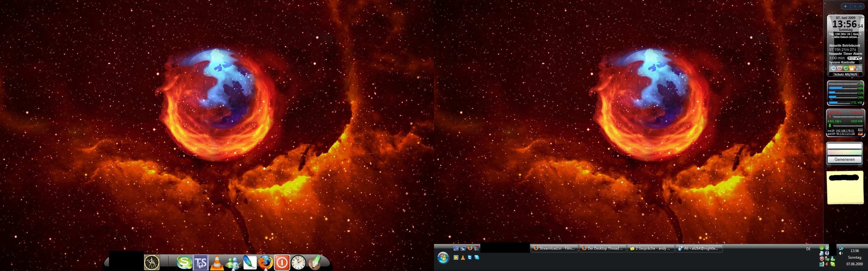Open Windows Live Messenger dock icon
868x271 pixels.
pos(233,263)
